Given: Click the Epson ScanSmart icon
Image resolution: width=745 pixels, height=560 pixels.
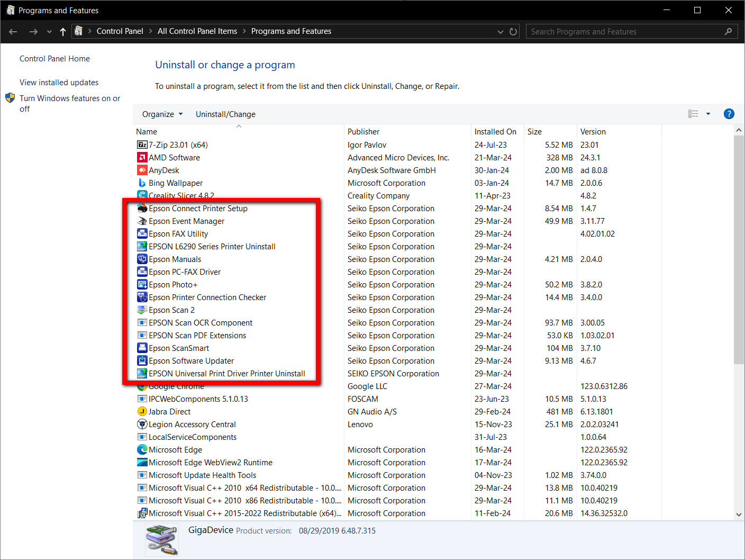Looking at the screenshot, I should point(142,348).
